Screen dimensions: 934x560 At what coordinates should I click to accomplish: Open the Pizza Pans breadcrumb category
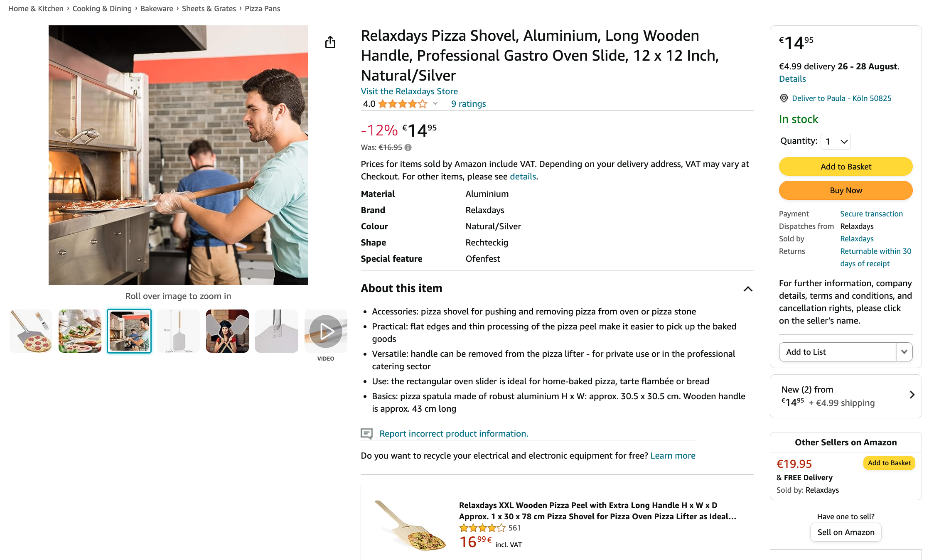point(262,8)
